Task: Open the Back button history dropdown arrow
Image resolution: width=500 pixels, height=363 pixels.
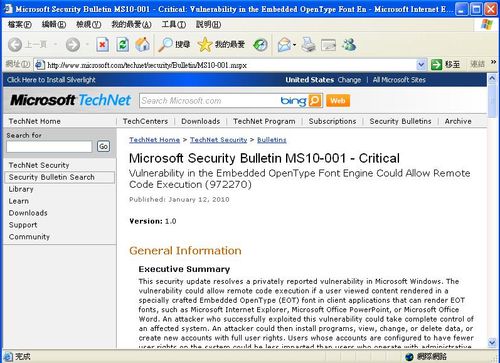Action: click(x=55, y=44)
